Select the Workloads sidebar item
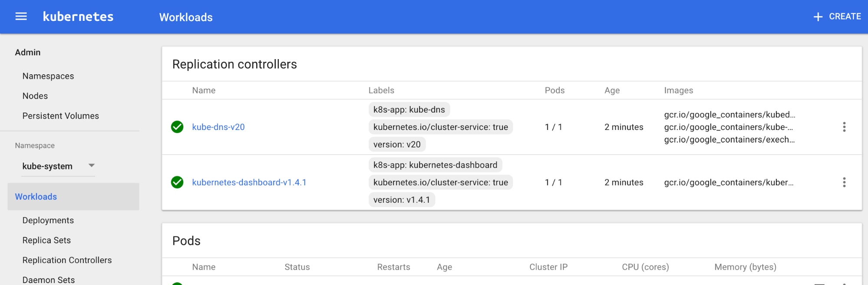This screenshot has height=285, width=868. (x=73, y=197)
